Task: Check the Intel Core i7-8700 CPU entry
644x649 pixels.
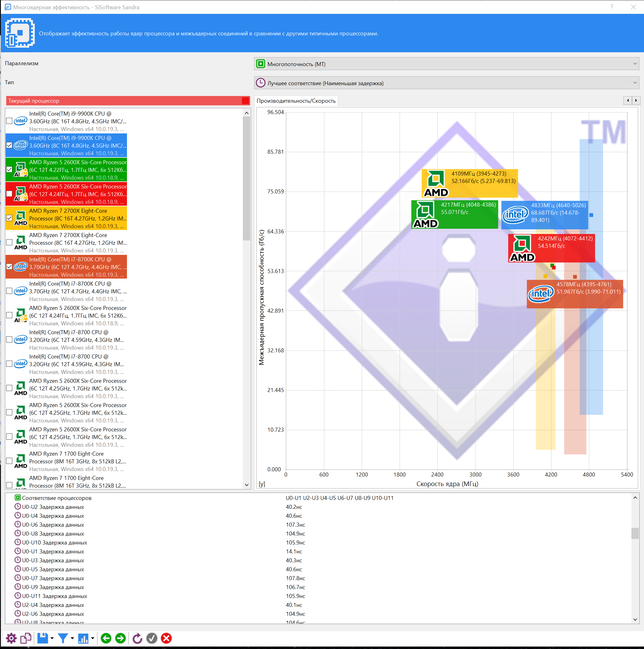Action: pos(10,340)
